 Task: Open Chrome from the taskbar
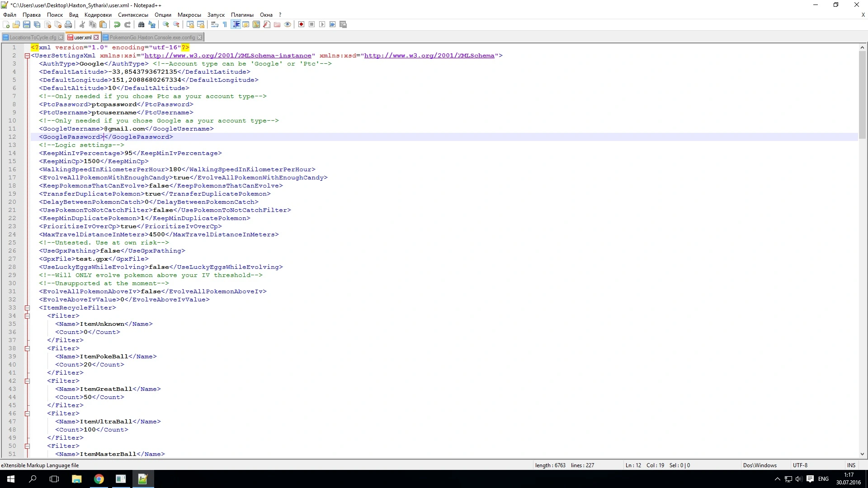(x=99, y=479)
